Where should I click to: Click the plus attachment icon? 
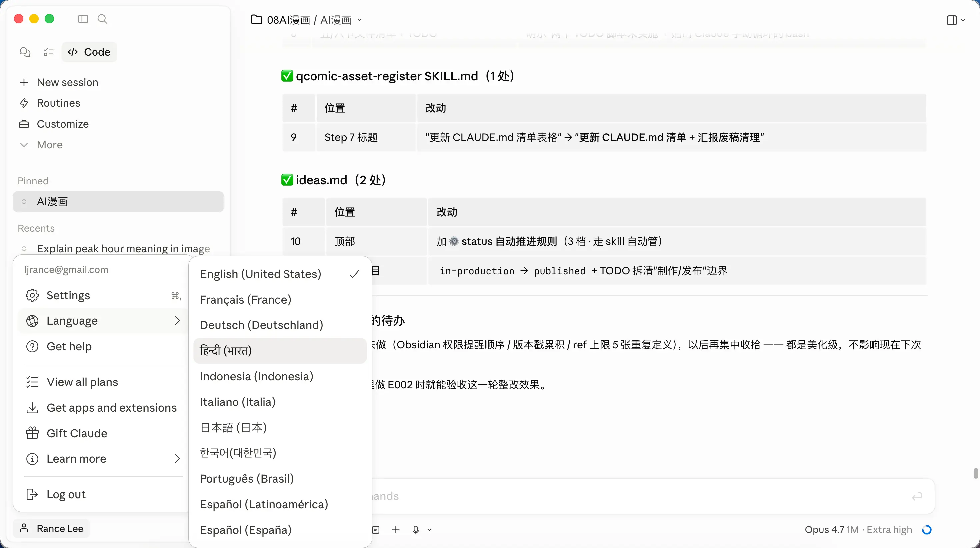point(396,530)
